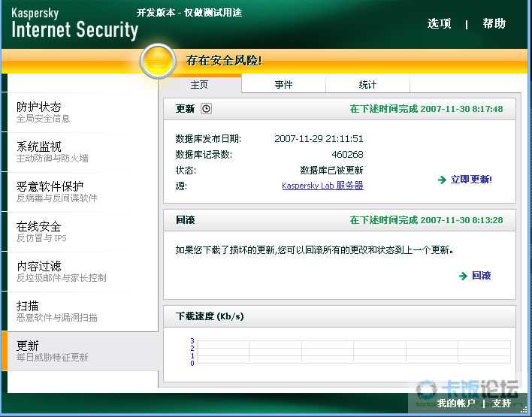This screenshot has height=417, width=532.
Task: Click the 存在安全风险! status message
Action: pos(224,61)
